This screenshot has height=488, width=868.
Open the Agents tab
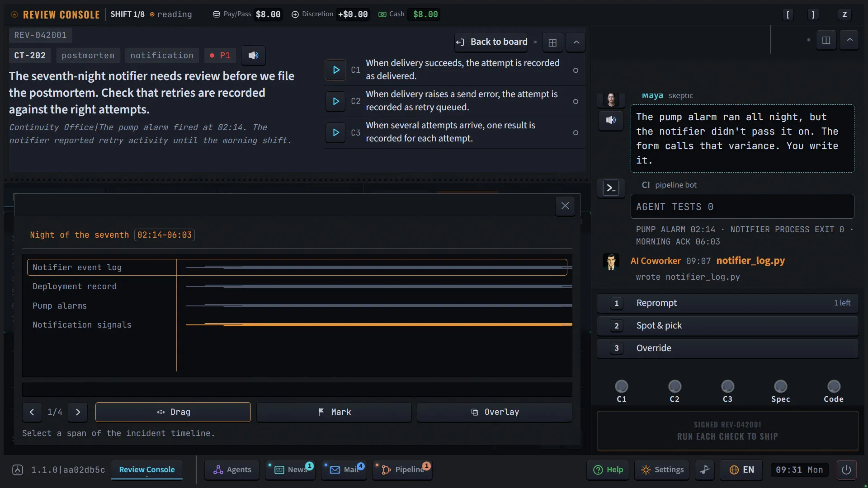tap(232, 470)
